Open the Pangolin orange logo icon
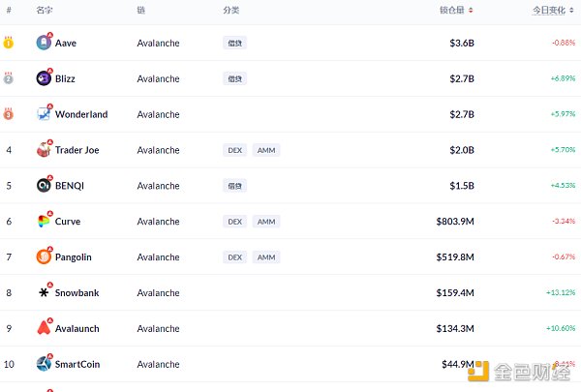Screen dimensions: 581x392 tap(44, 256)
